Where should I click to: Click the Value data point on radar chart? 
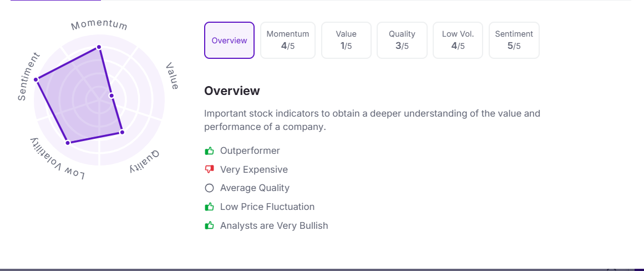pos(111,96)
